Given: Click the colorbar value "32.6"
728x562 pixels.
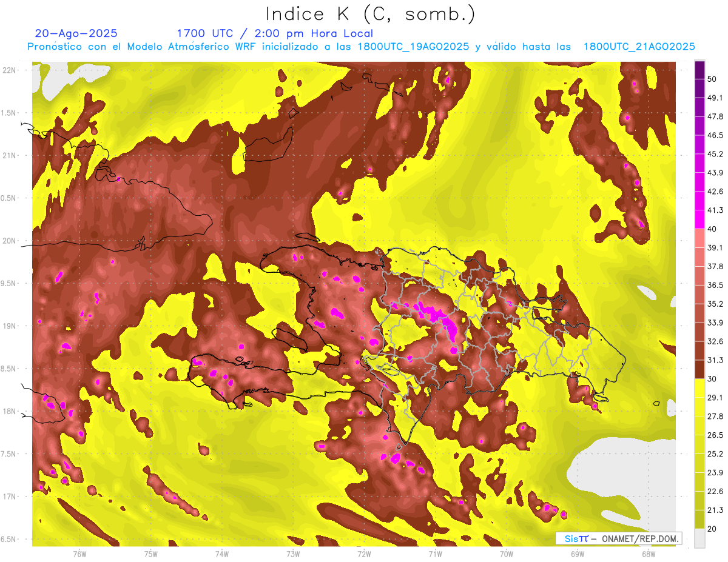Looking at the screenshot, I should point(715,341).
